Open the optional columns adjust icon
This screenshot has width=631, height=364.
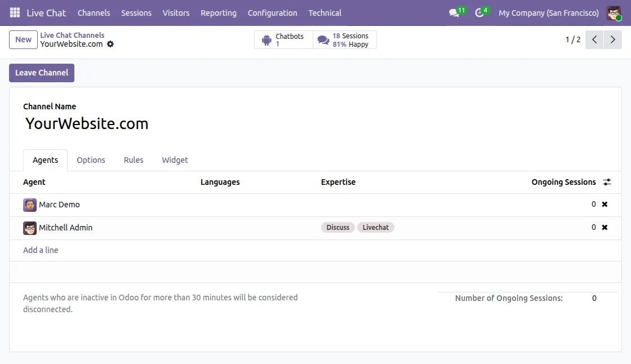pyautogui.click(x=607, y=182)
